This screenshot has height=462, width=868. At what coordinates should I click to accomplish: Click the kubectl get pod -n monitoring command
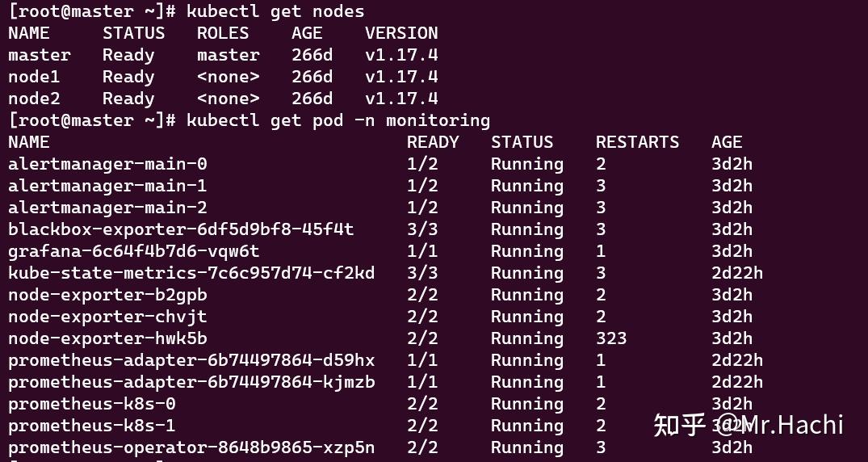338,120
